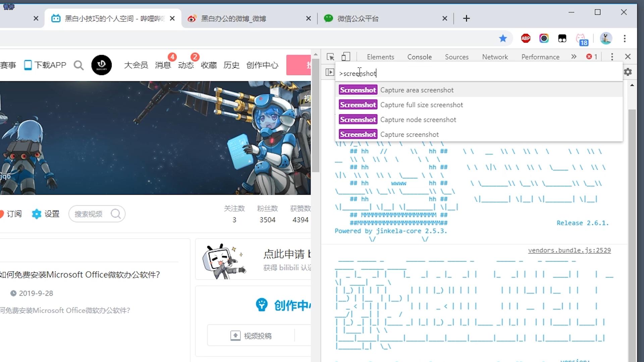This screenshot has height=362, width=644.
Task: Open the DevTools settings gear
Action: (x=628, y=72)
